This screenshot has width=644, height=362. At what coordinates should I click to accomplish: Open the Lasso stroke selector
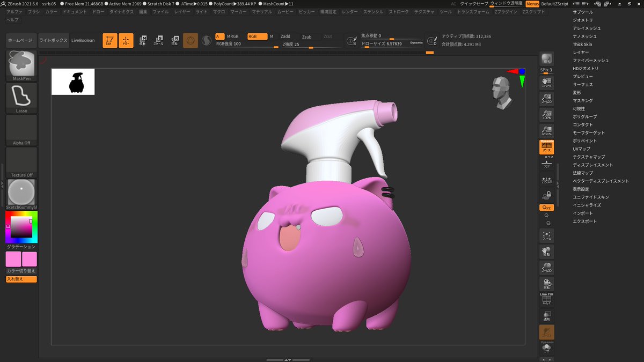click(21, 98)
